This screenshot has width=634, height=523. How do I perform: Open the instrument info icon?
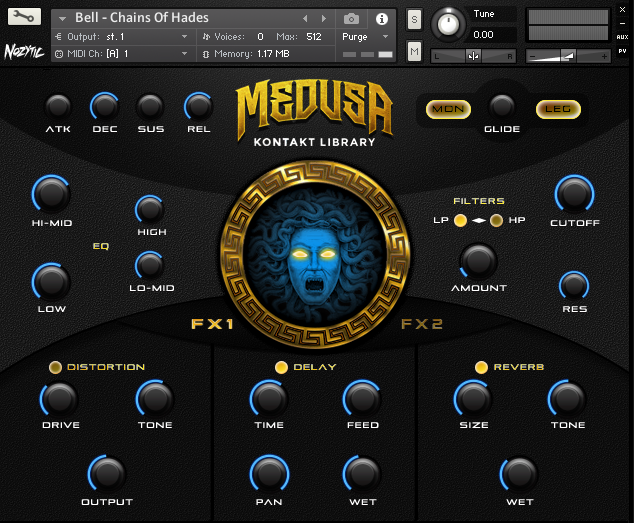(x=382, y=19)
